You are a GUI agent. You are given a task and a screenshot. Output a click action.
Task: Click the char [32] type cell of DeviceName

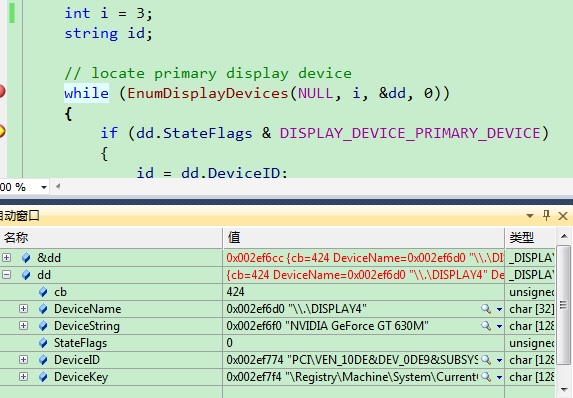point(531,309)
